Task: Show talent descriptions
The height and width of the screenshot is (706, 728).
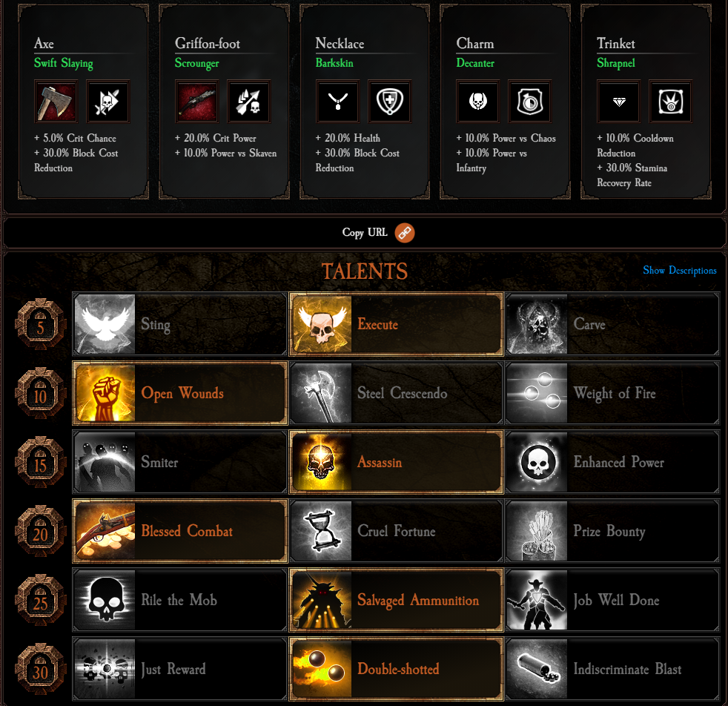Action: tap(679, 271)
